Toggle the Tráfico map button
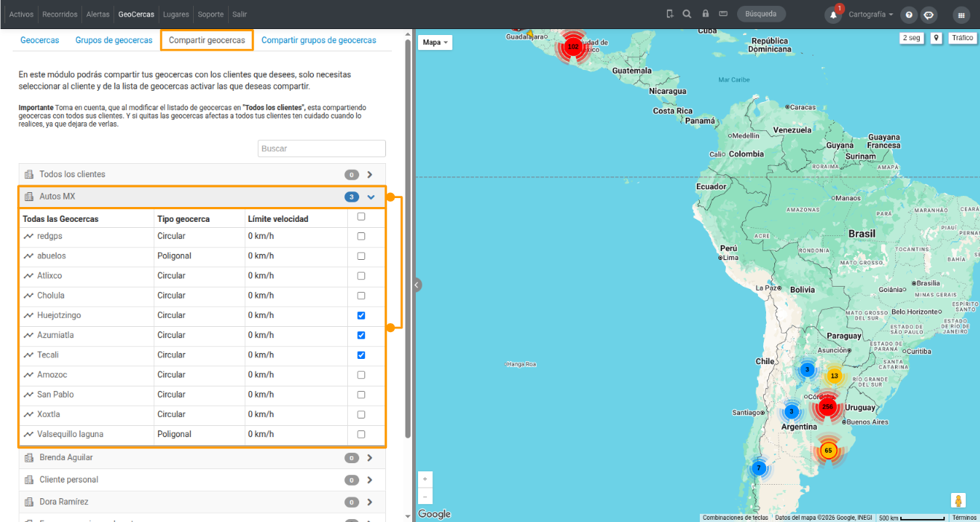 961,38
